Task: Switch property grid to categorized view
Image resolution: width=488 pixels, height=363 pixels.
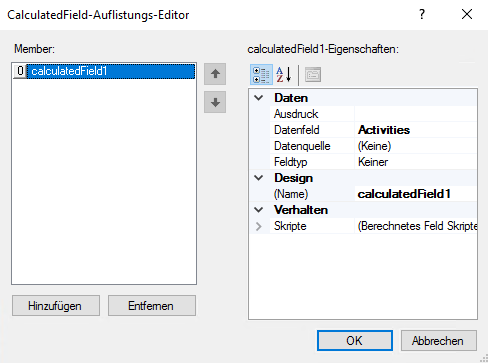Action: tap(261, 74)
